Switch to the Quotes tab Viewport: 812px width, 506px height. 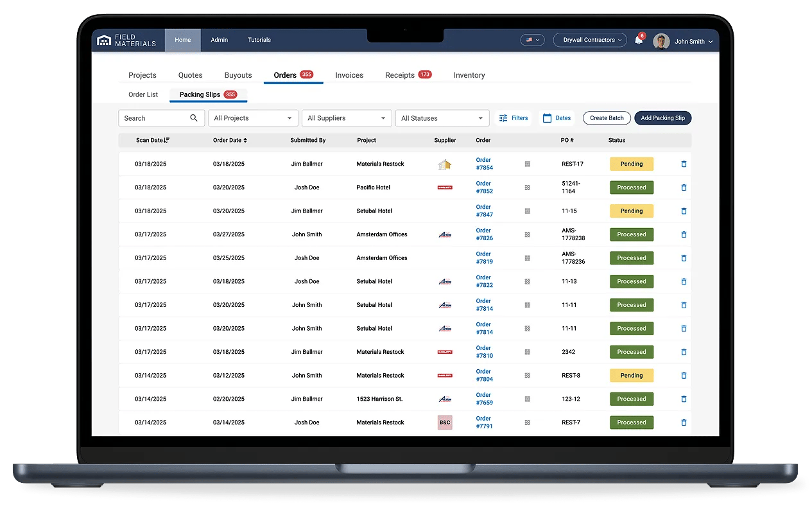[x=191, y=75]
